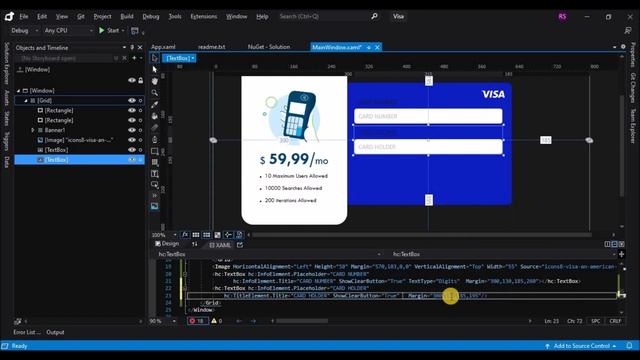
Task: Toggle visibility of [Grid] element
Action: [131, 100]
